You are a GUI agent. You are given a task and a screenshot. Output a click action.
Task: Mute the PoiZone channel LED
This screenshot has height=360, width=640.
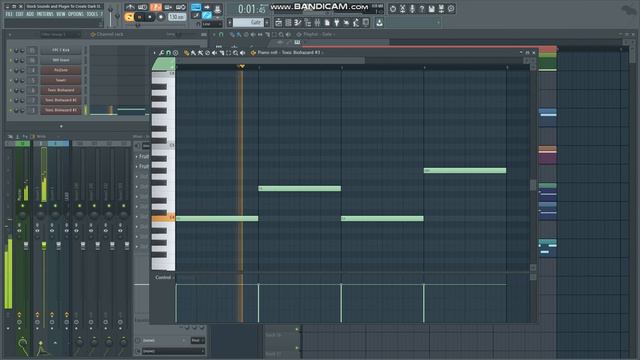(x=10, y=70)
